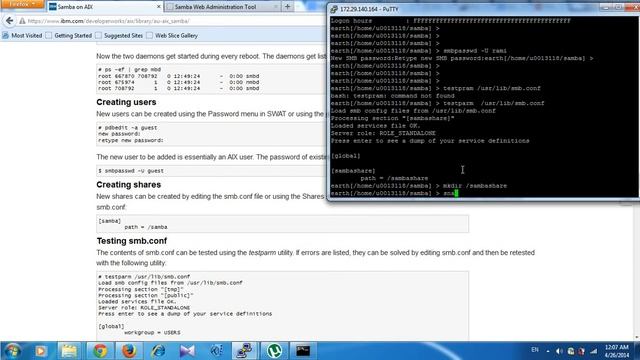Screen dimensions: 640x360
Task: Close the Samba on AIX tab
Action: 159,7
